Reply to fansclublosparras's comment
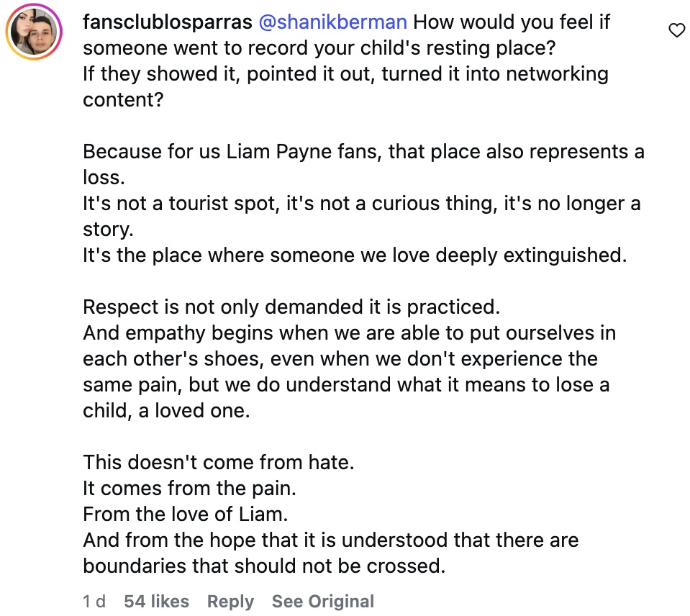Image resolution: width=690 pixels, height=616 pixels. pos(230,601)
